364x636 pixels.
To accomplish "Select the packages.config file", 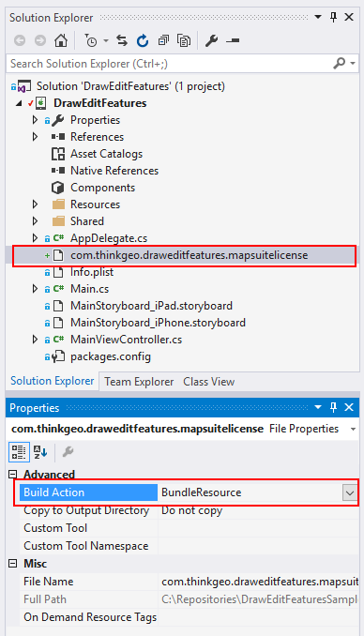I will (x=111, y=356).
